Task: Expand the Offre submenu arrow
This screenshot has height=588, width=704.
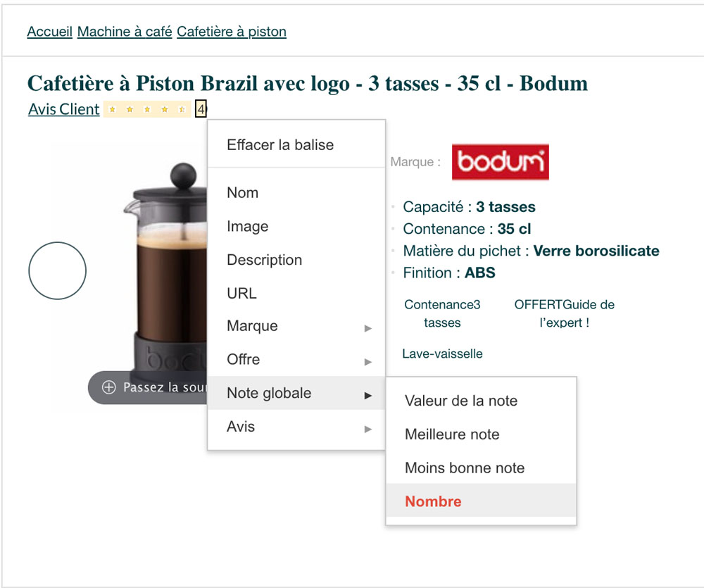Action: coord(368,362)
